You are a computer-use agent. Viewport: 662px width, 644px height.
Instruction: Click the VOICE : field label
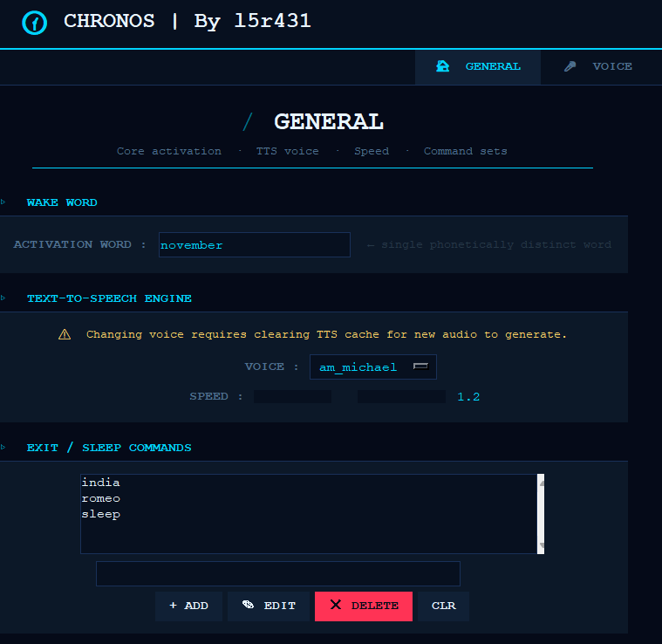pyautogui.click(x=271, y=367)
